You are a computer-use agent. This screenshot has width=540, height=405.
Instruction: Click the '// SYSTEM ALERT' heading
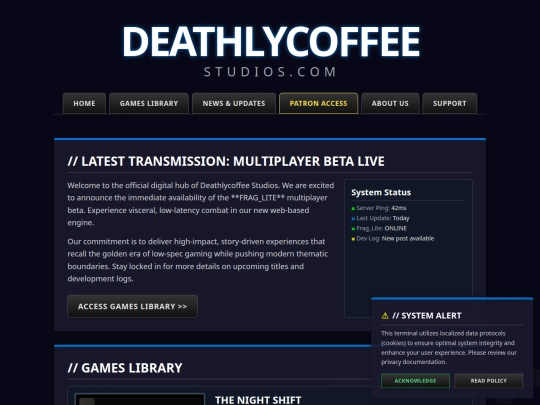click(427, 315)
